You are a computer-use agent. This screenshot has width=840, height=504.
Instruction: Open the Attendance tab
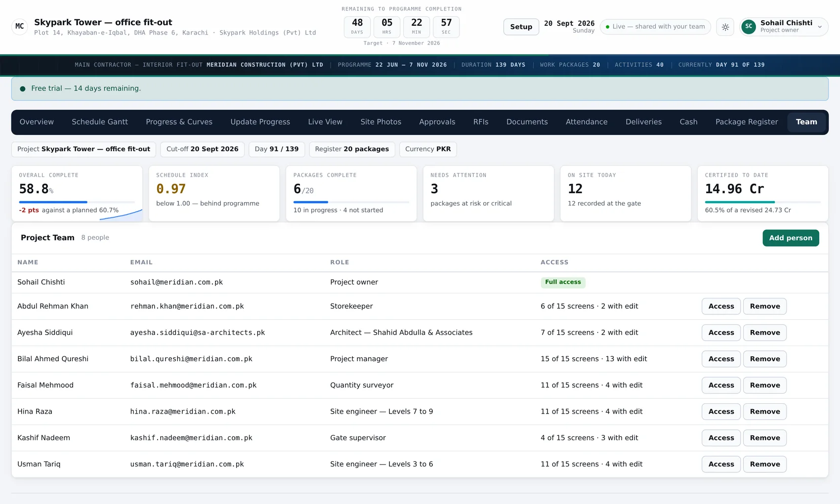pyautogui.click(x=587, y=122)
